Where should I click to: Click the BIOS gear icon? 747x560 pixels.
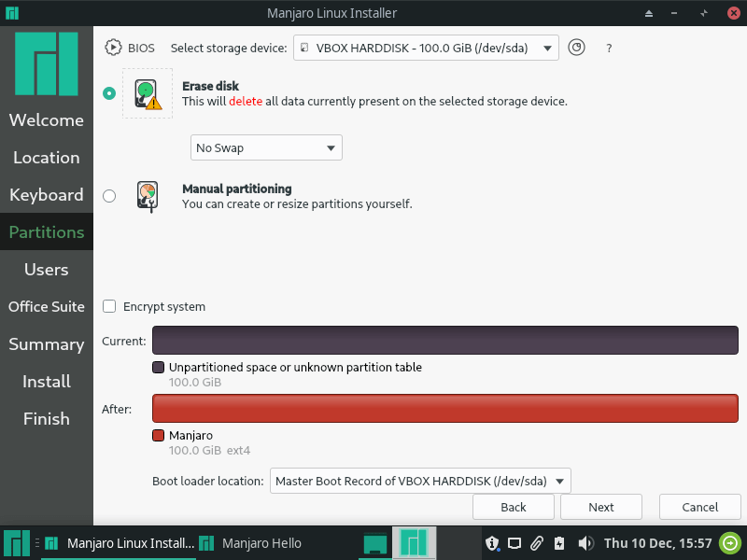113,48
